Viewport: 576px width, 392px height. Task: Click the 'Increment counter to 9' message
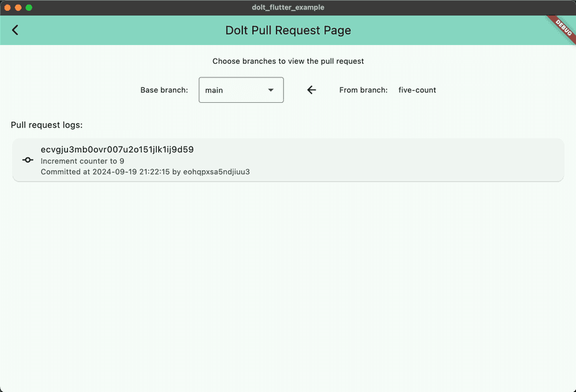pyautogui.click(x=82, y=161)
